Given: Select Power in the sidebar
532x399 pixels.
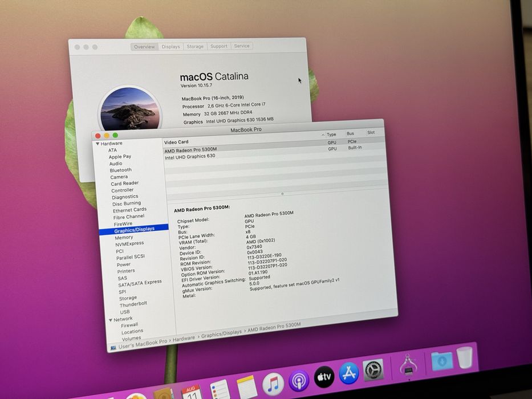Looking at the screenshot, I should tap(124, 264).
